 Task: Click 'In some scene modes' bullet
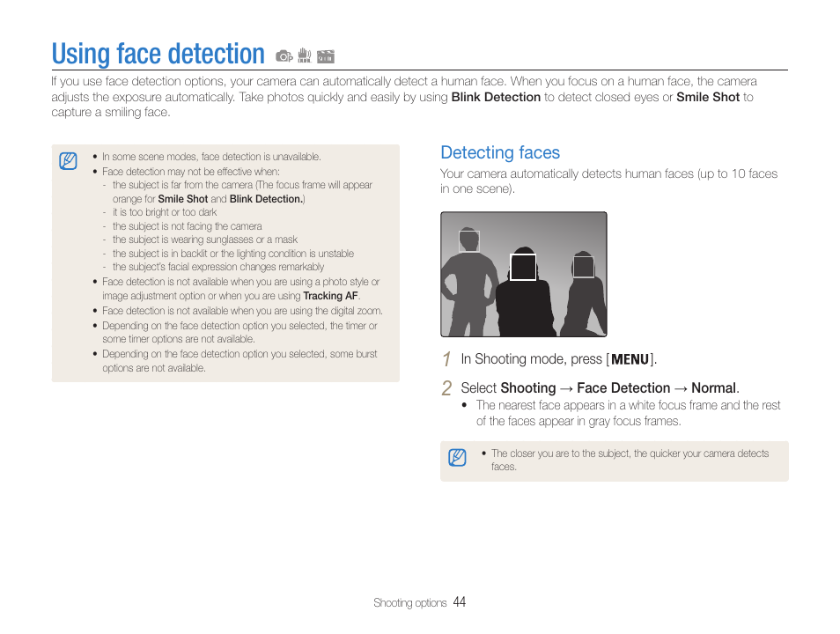click(x=211, y=157)
